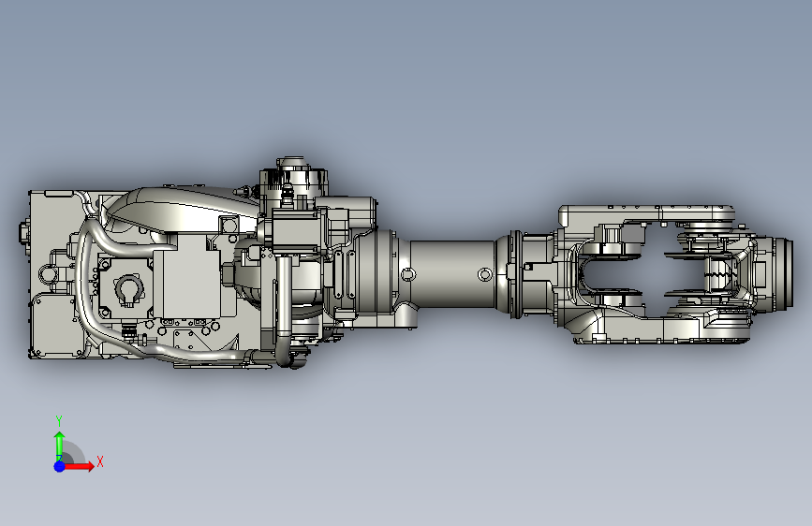Select the rectangular box cover beside the keyed circular socket
This screenshot has width=812, height=526.
click(187, 283)
